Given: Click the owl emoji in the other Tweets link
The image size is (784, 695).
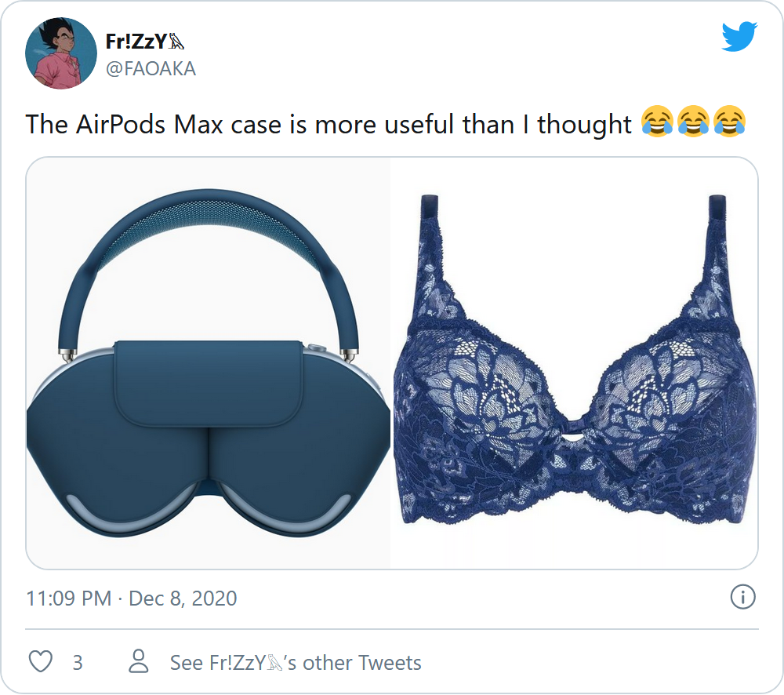Looking at the screenshot, I should (274, 663).
